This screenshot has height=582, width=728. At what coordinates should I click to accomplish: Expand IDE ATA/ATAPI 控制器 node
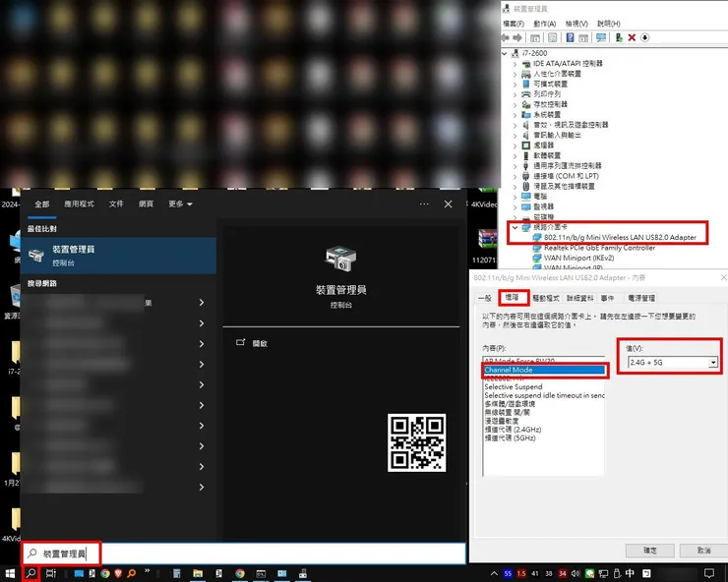[515, 64]
